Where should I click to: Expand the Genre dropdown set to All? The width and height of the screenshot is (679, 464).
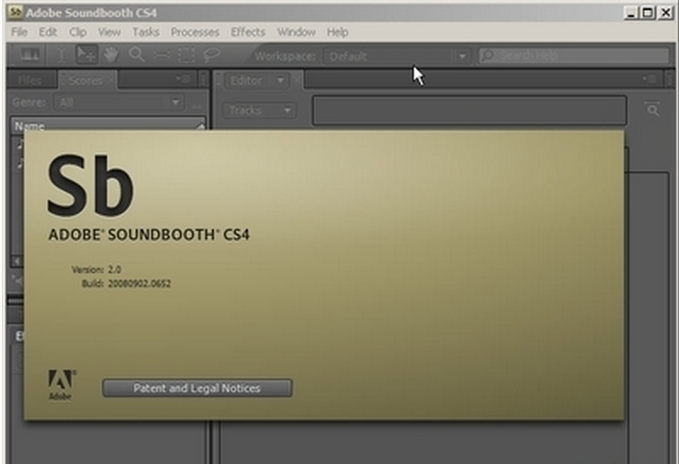(x=116, y=102)
